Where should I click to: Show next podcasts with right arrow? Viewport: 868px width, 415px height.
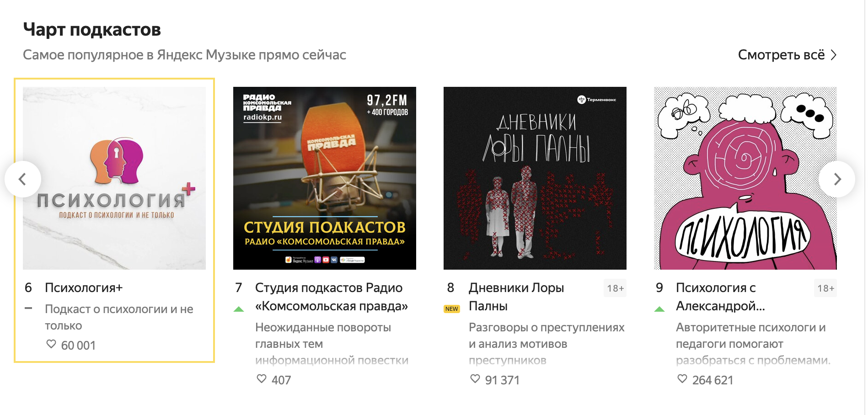point(837,179)
